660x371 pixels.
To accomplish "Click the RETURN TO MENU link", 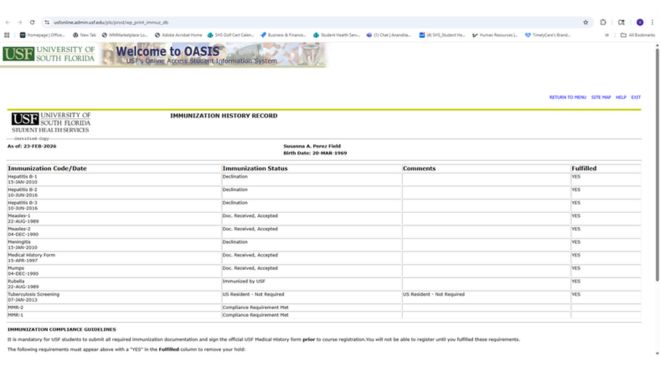I will click(x=567, y=97).
